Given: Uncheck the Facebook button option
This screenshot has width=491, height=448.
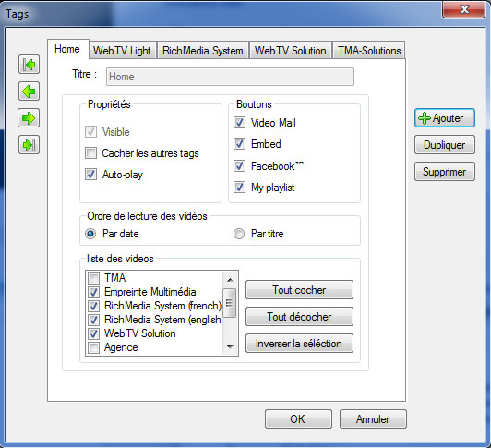Looking at the screenshot, I should coord(240,166).
